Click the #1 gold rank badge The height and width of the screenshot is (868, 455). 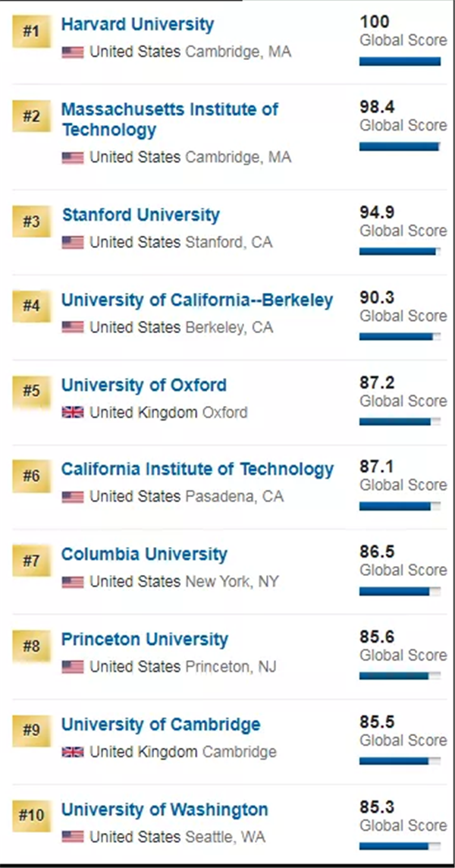[30, 32]
